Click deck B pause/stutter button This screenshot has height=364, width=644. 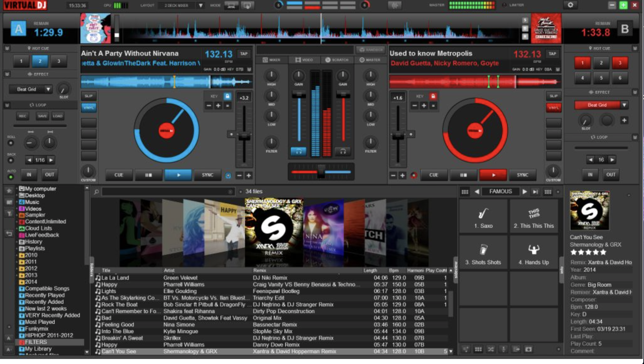[463, 175]
